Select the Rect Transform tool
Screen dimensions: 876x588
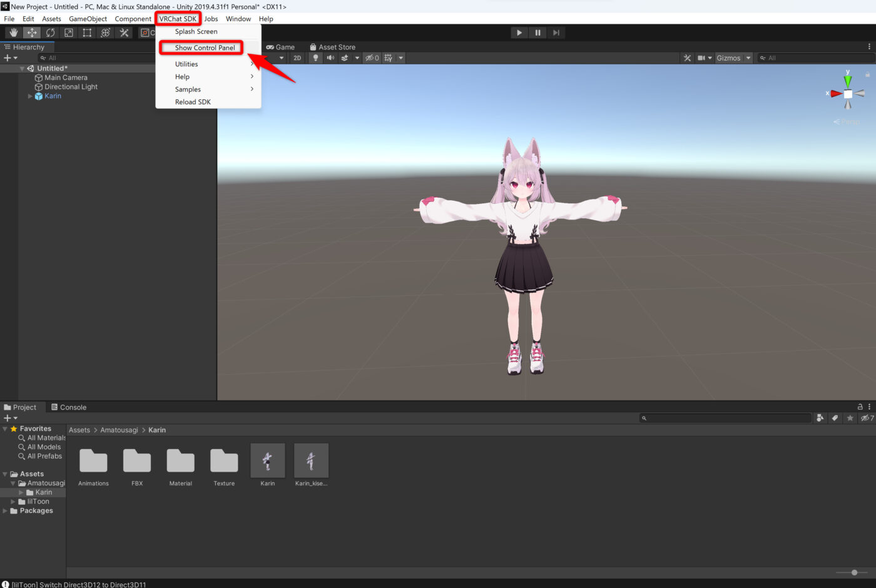(x=87, y=33)
